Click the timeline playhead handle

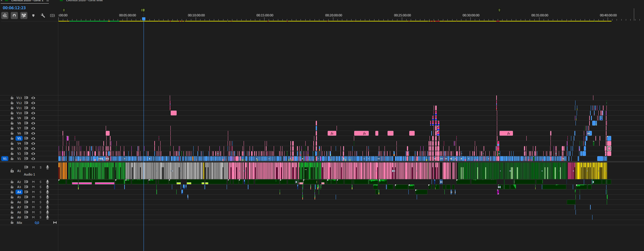[x=144, y=19]
